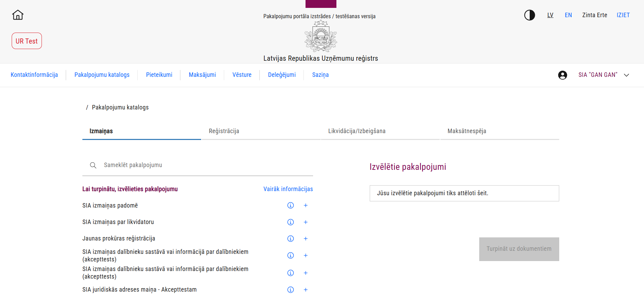Click the Latvian coat of arms logo

(x=321, y=36)
